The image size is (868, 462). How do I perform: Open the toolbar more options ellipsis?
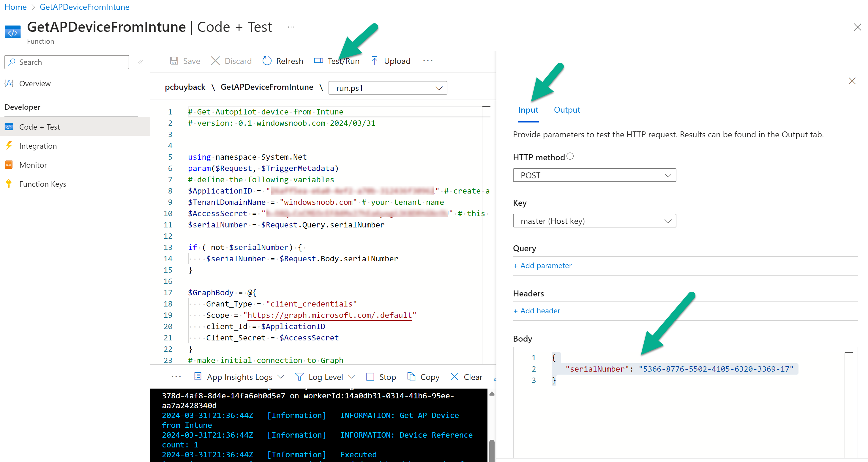(427, 61)
